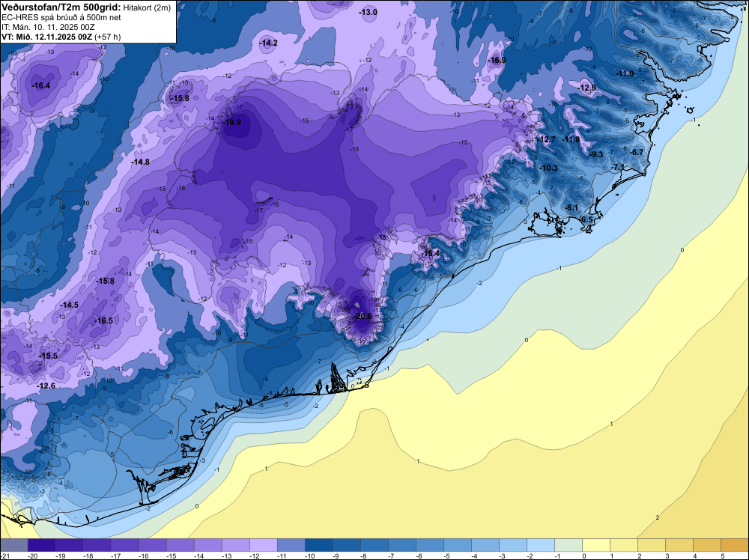Image resolution: width=749 pixels, height=560 pixels.
Task: Click the -10.3 temperature label
Action: coord(549,168)
